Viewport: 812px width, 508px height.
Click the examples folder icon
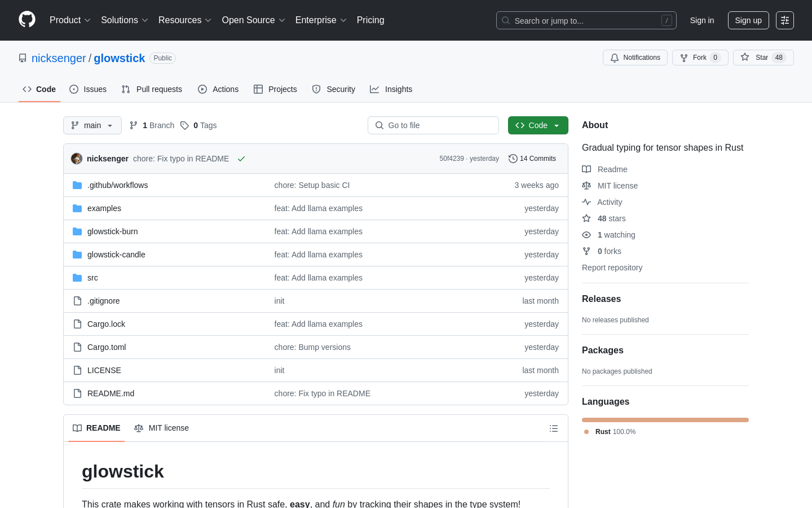(77, 208)
